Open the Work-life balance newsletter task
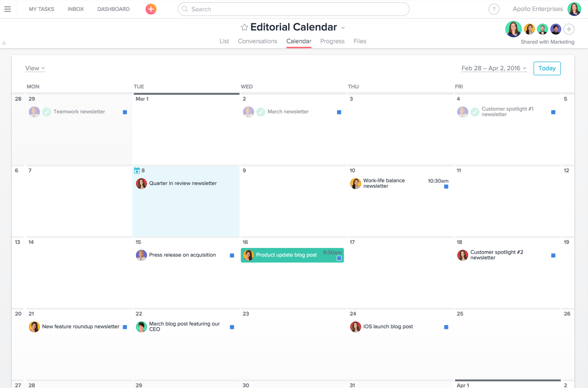The image size is (588, 388). tap(384, 183)
